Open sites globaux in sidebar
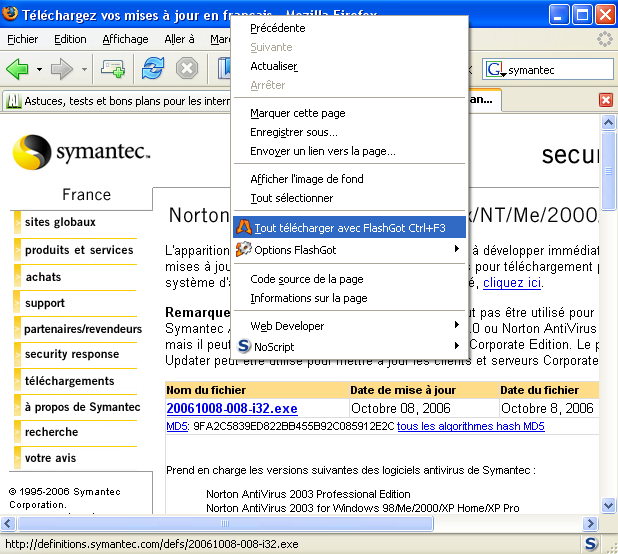Image resolution: width=618 pixels, height=554 pixels. [60, 222]
